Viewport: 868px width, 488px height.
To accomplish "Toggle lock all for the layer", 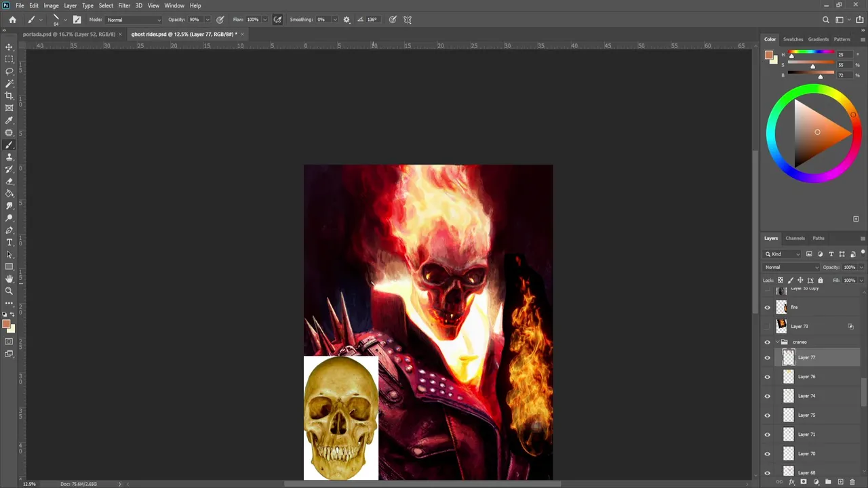I will (821, 281).
